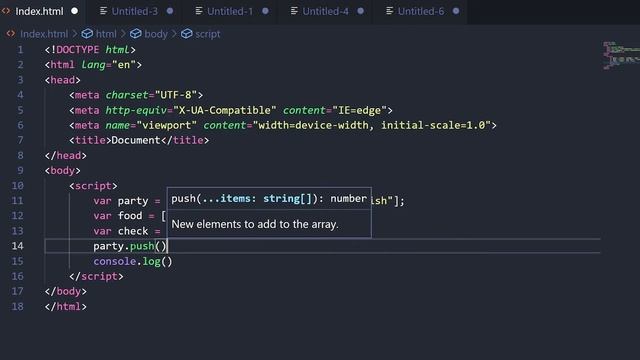Click the unsaved dot on Untitled-4 tab
Image resolution: width=640 pixels, height=360 pixels.
click(x=360, y=11)
